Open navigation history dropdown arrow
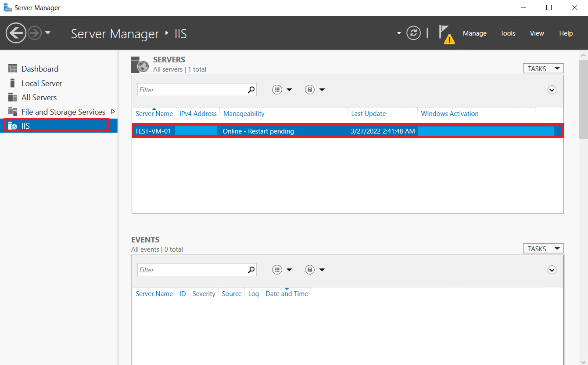The width and height of the screenshot is (588, 365). [x=48, y=33]
